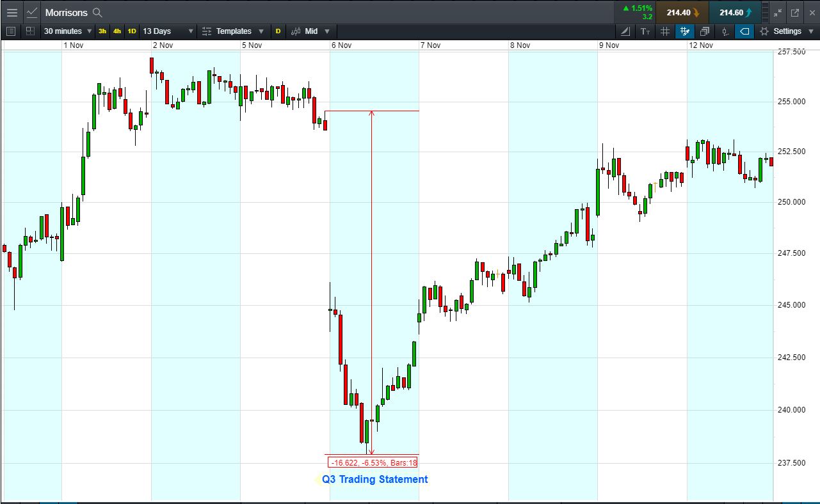Select the text annotation tool
The width and height of the screenshot is (820, 504).
[645, 31]
